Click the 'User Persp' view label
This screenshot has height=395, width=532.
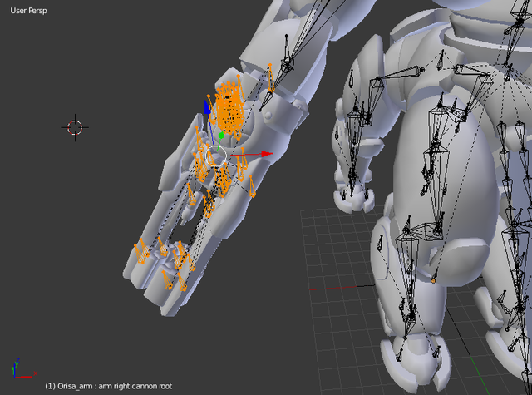pos(28,11)
